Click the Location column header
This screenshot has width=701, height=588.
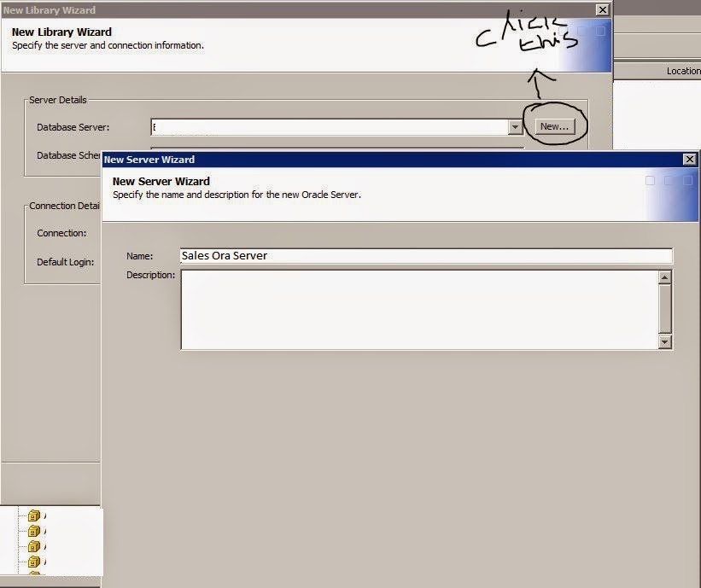pyautogui.click(x=683, y=71)
